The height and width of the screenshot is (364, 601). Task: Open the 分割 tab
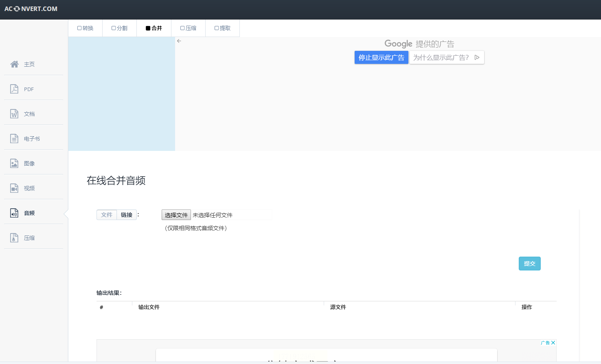(x=120, y=28)
